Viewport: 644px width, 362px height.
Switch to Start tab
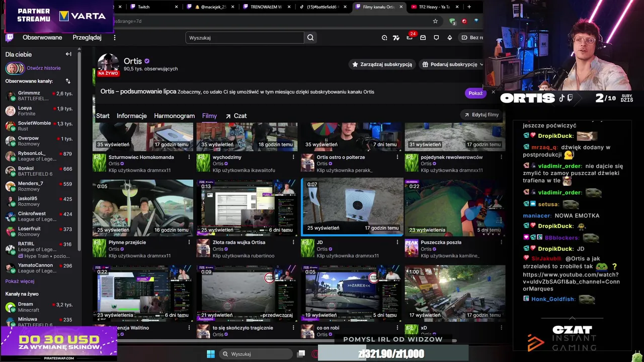pyautogui.click(x=103, y=116)
